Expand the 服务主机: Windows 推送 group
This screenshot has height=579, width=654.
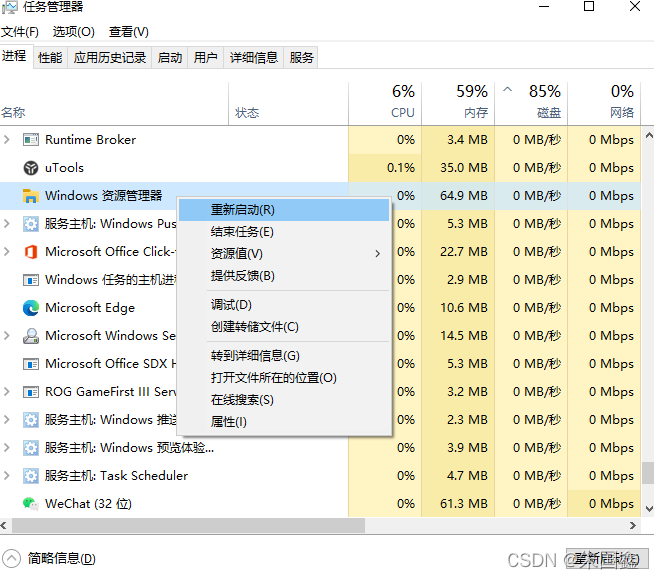click(7, 420)
